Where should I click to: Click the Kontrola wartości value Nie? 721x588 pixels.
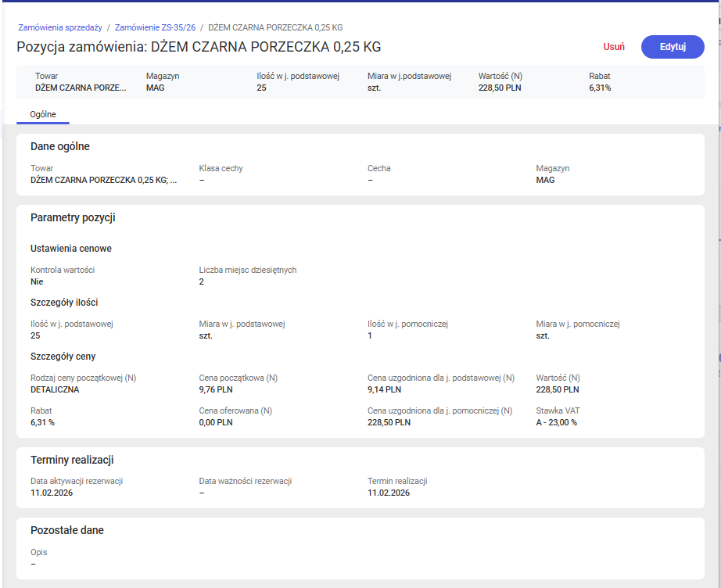click(x=37, y=281)
